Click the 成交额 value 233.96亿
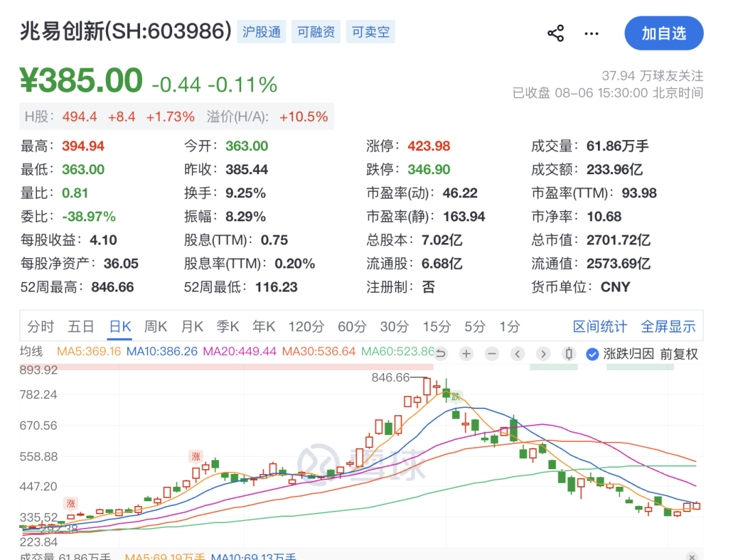This screenshot has width=738, height=560. pyautogui.click(x=614, y=169)
